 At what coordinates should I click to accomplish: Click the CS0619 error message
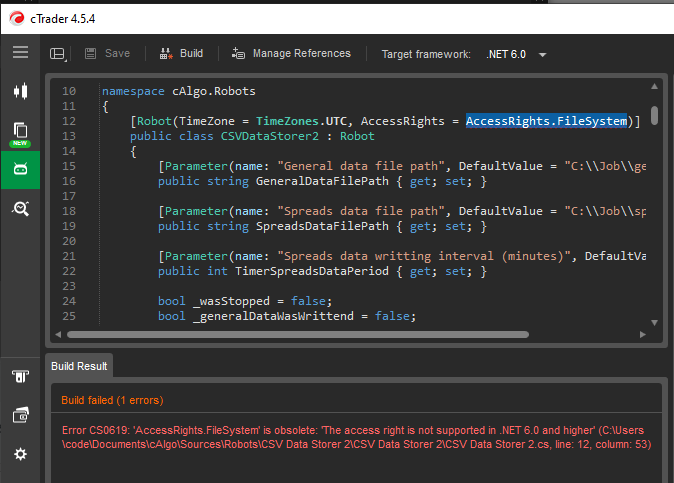click(356, 437)
